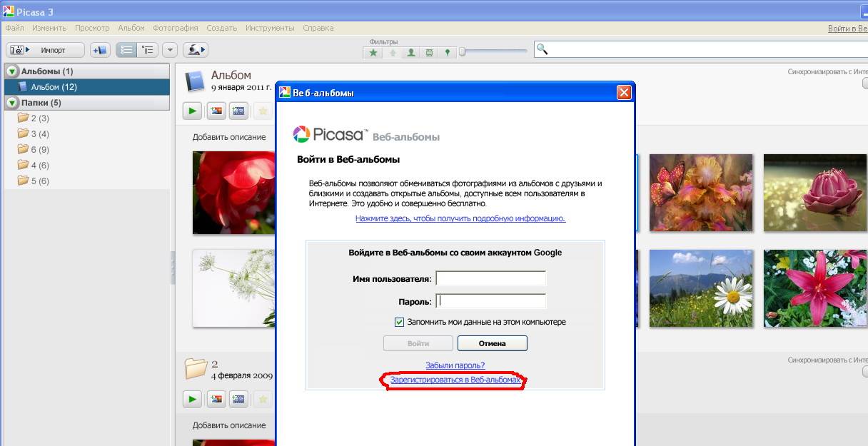Filter by starred photos
Viewport: 868px width, 446px height.
point(373,52)
